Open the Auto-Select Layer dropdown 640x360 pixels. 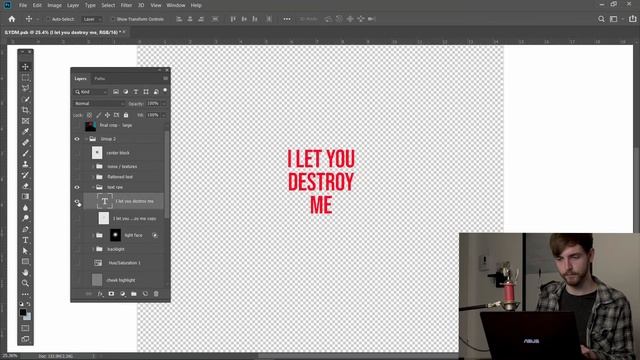(91, 19)
